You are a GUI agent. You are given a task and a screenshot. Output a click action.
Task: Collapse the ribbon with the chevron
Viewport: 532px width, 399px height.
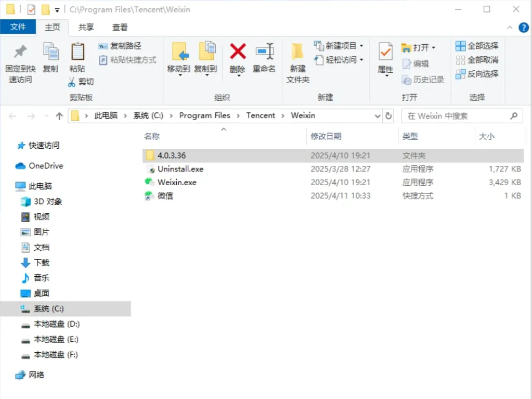point(510,28)
